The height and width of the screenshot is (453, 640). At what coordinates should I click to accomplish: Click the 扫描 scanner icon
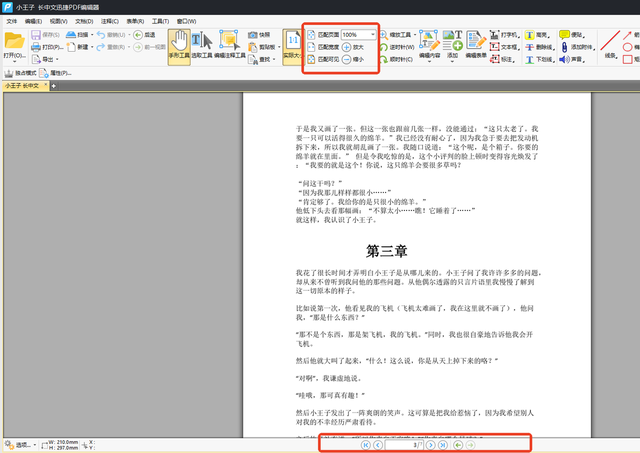coord(71,35)
